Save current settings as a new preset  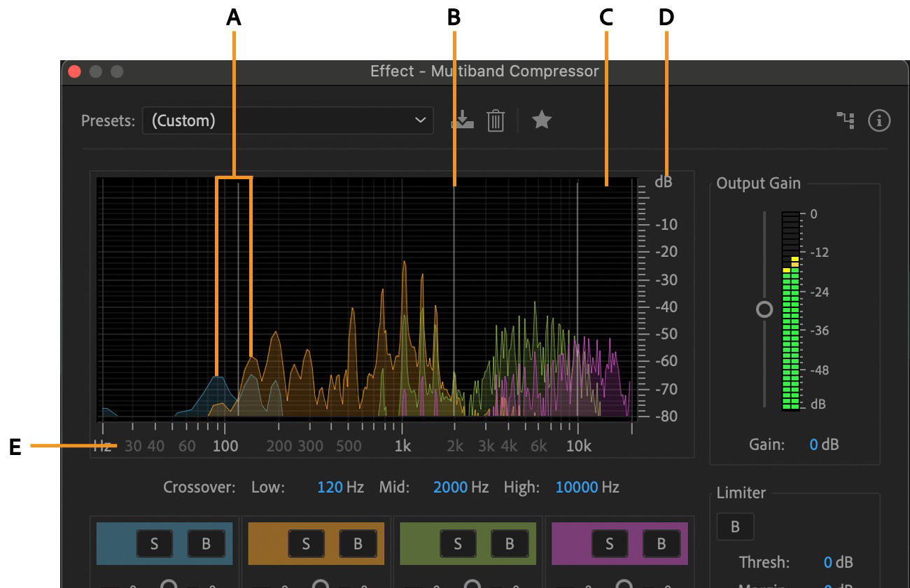click(x=463, y=120)
